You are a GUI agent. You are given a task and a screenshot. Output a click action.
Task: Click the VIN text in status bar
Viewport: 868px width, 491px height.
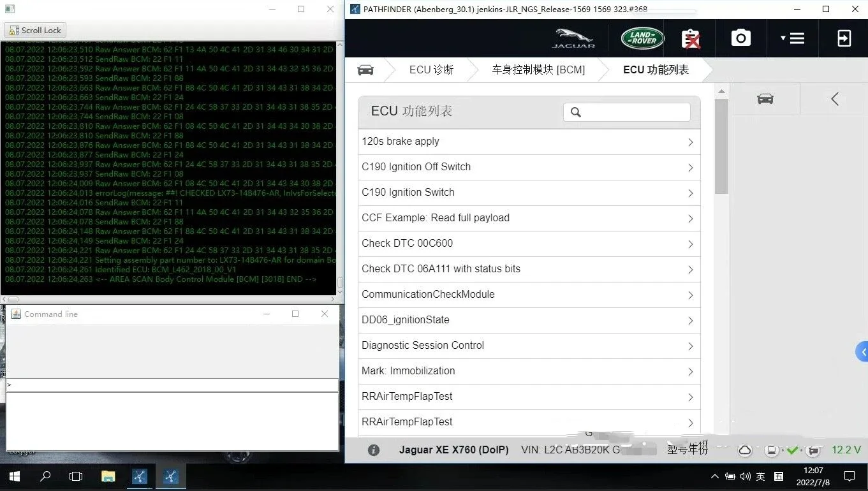(570, 450)
